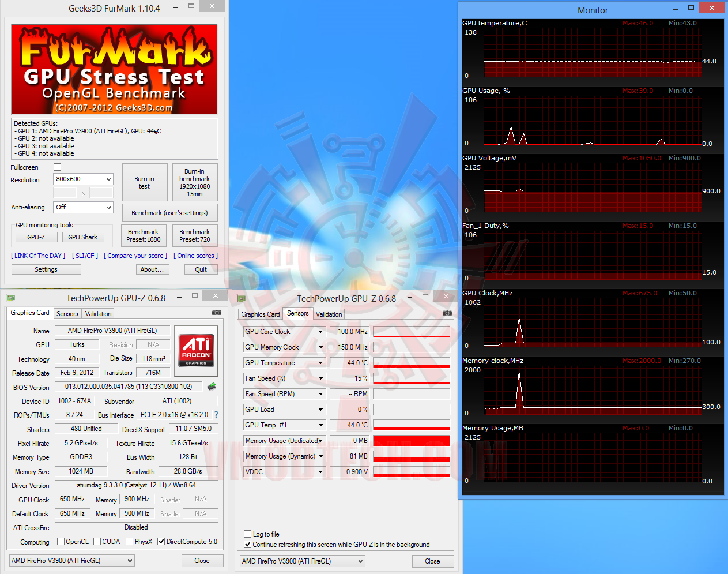
Task: Launch GPU Shark monitoring tool
Action: (x=83, y=237)
